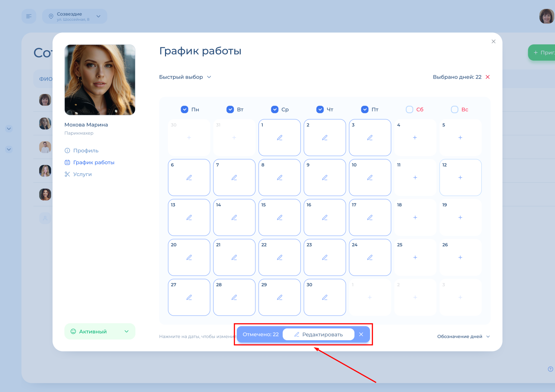
Task: Expand the lower chevron in left sidebar
Action: click(x=9, y=150)
